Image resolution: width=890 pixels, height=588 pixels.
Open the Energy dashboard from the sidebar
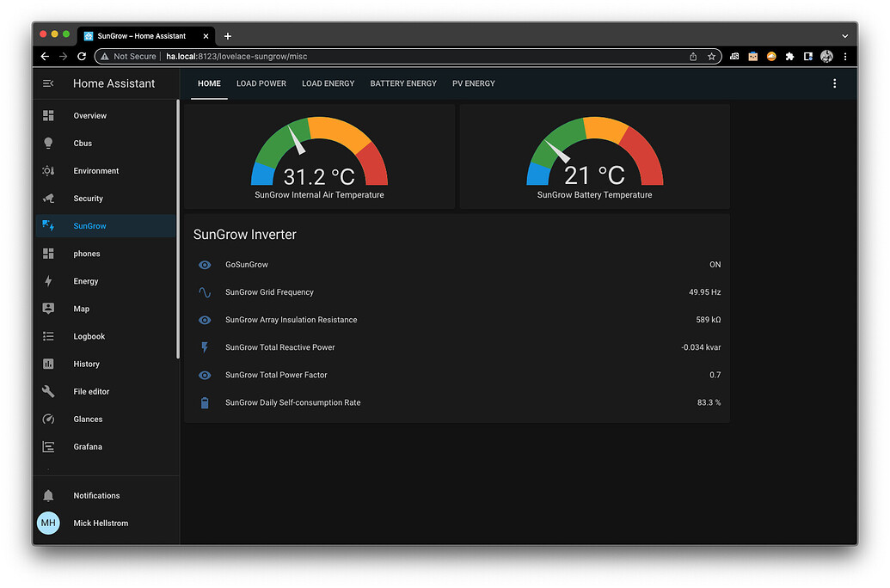click(49, 281)
